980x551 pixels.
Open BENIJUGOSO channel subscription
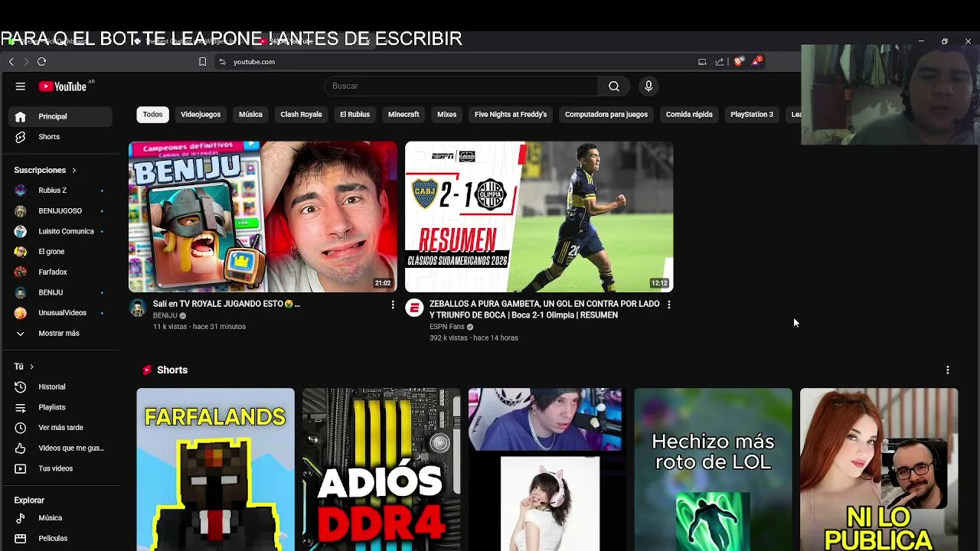click(60, 210)
